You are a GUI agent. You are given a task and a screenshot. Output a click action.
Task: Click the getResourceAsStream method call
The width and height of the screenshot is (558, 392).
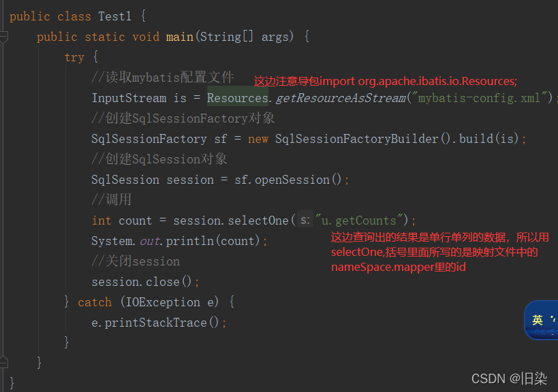[x=340, y=98]
